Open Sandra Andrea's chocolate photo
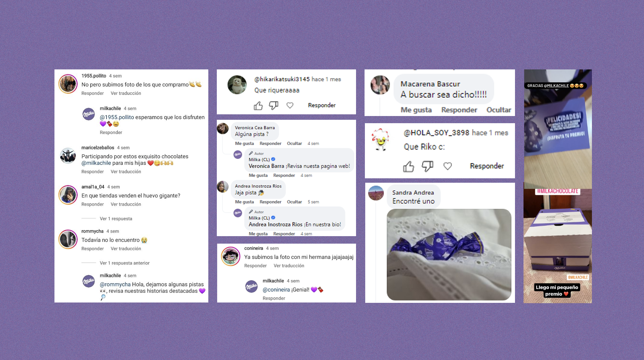Viewport: 644px width, 360px height. tap(449, 255)
